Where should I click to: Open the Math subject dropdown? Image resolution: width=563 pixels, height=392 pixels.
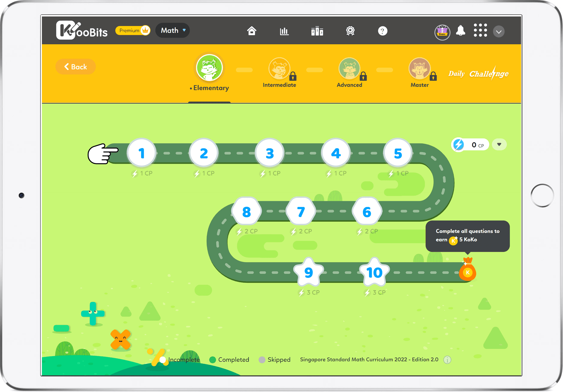pos(173,31)
